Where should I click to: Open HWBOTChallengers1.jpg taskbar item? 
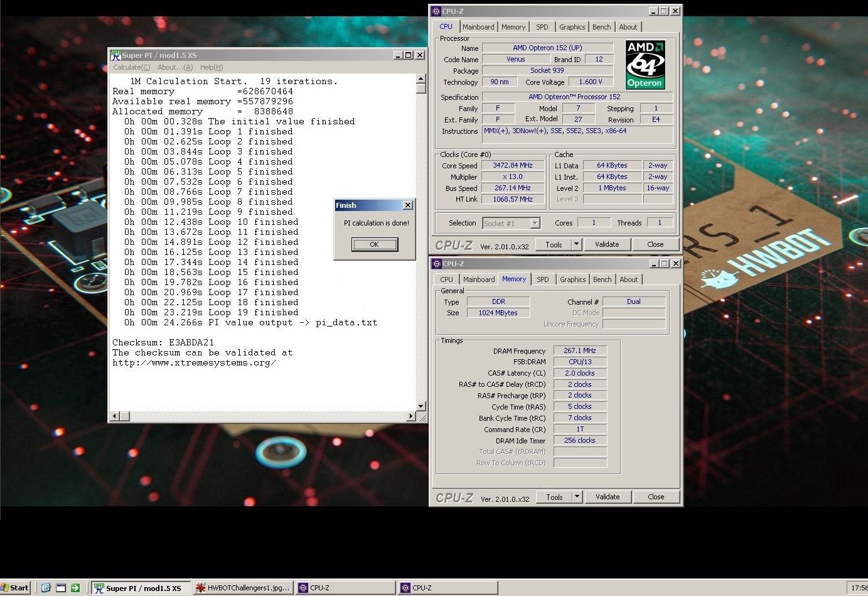(x=243, y=588)
